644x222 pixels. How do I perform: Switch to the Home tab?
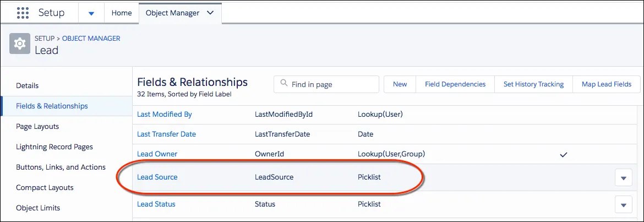pyautogui.click(x=122, y=13)
